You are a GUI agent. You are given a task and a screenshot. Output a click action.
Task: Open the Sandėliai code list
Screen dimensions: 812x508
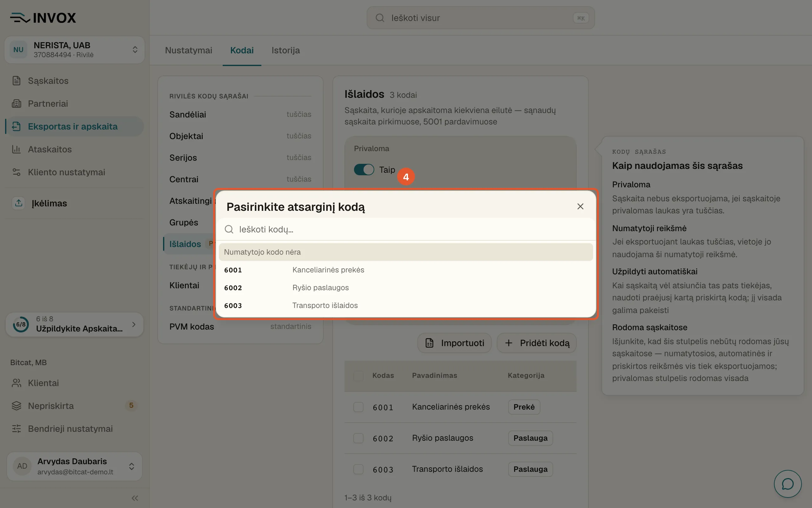[x=240, y=115]
